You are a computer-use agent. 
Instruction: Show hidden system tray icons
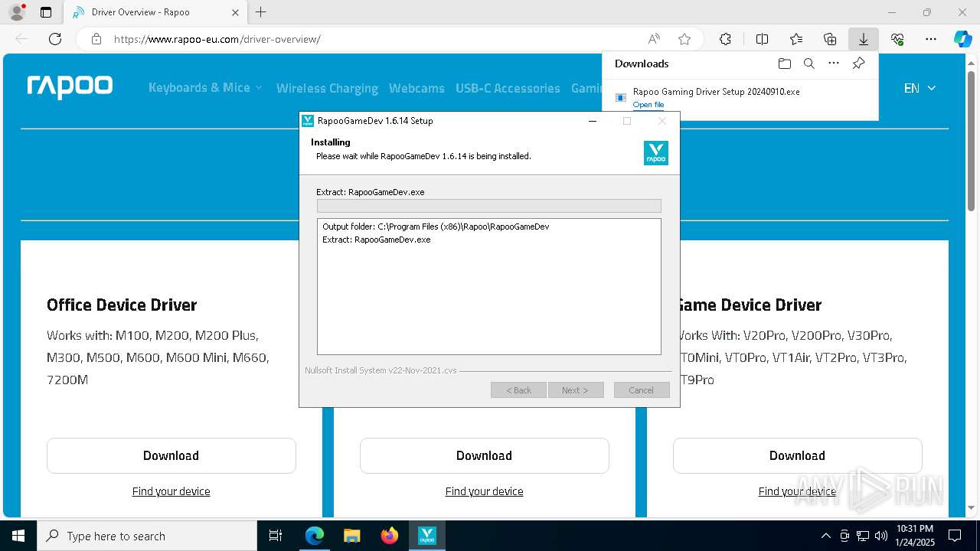pyautogui.click(x=825, y=536)
